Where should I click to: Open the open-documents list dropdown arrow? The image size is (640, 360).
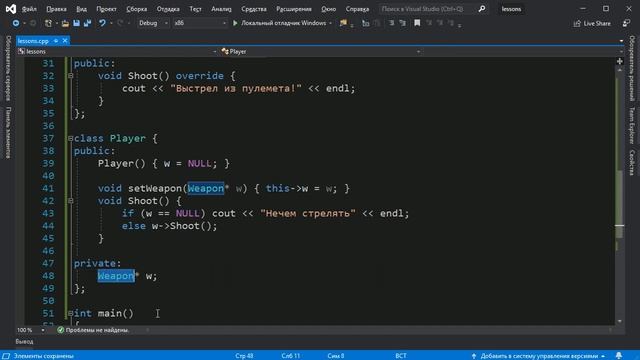click(621, 41)
